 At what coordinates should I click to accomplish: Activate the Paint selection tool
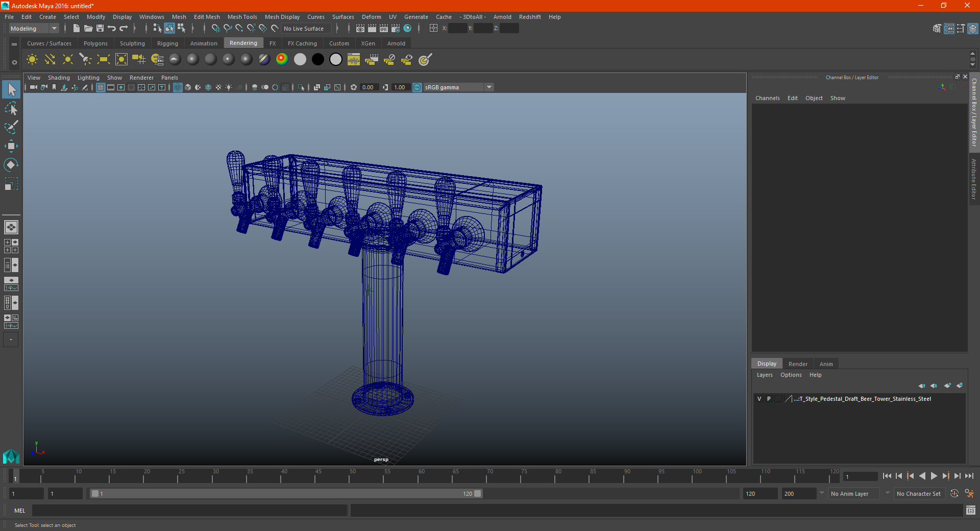click(x=11, y=127)
